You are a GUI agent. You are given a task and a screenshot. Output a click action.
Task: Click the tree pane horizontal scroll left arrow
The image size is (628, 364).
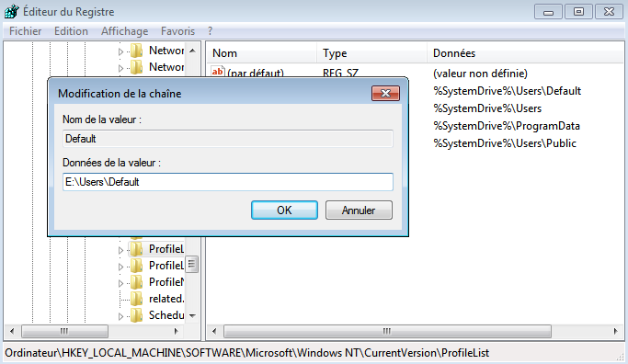(12, 331)
